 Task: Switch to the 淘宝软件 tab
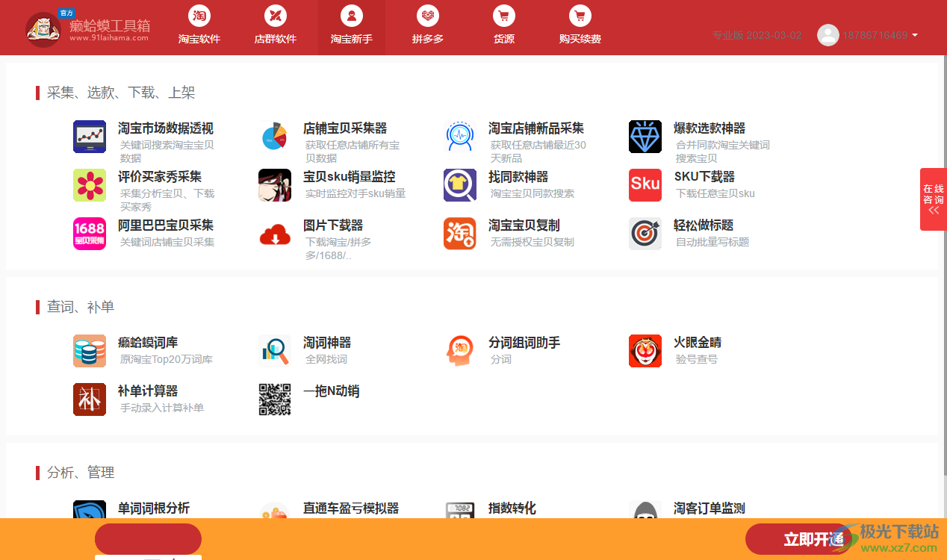coord(199,27)
